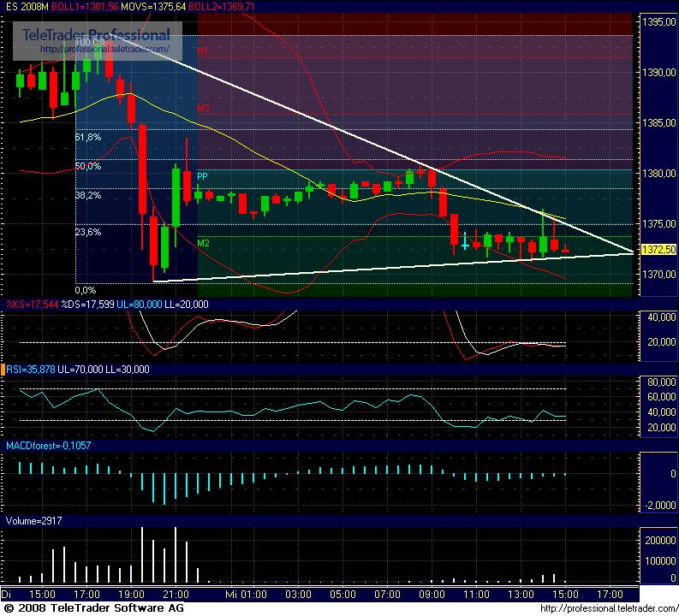Screen dimensions: 679x616
Task: Click the stochastic UL=80,000 upper limit label
Action: tap(140, 305)
